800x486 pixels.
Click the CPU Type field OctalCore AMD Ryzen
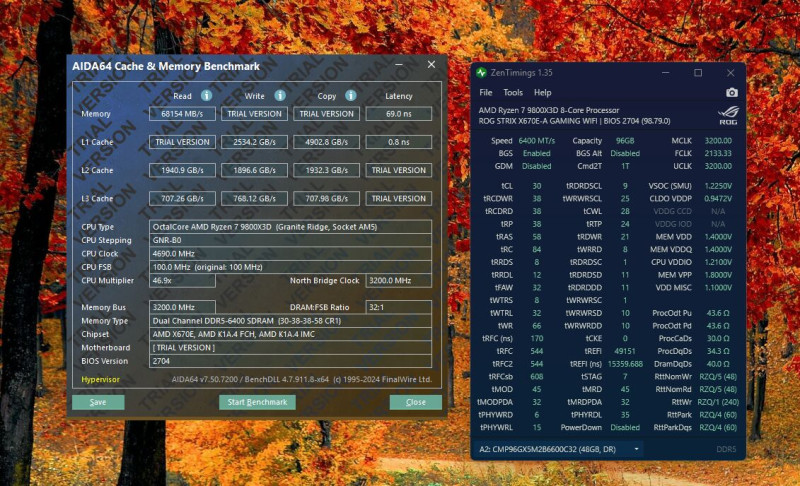point(290,227)
